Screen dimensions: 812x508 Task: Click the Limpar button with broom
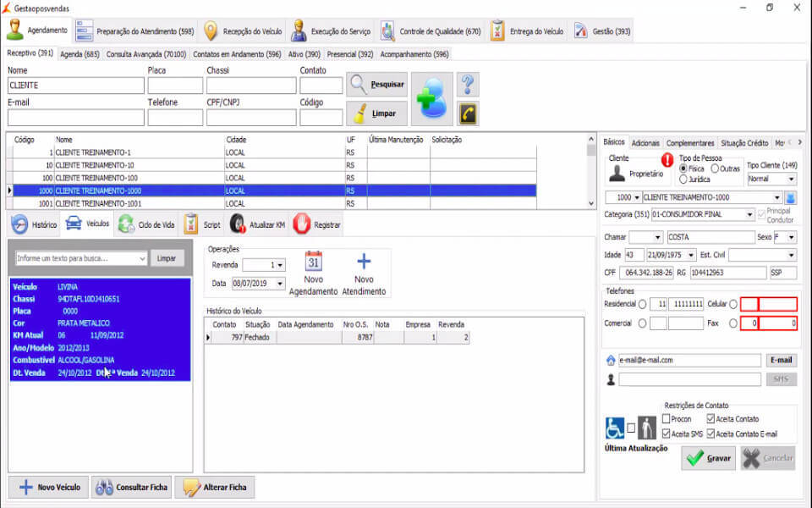coord(377,113)
